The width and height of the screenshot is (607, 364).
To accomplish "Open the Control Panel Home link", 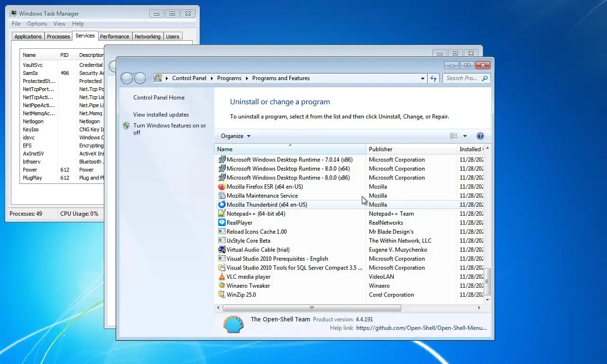I will [159, 98].
